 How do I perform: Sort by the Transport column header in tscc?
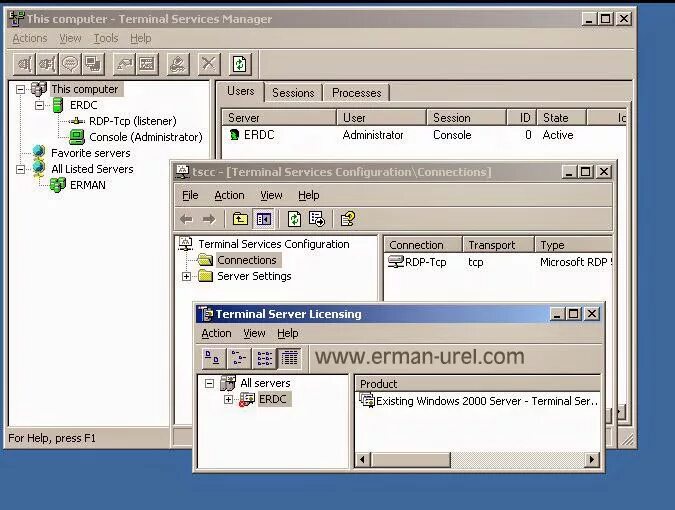coord(498,245)
